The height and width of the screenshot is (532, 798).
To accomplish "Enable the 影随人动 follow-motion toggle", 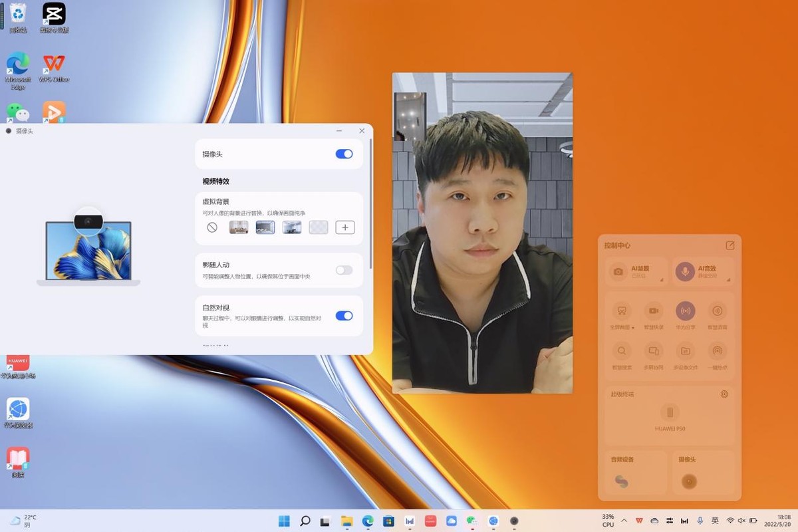I will click(344, 270).
